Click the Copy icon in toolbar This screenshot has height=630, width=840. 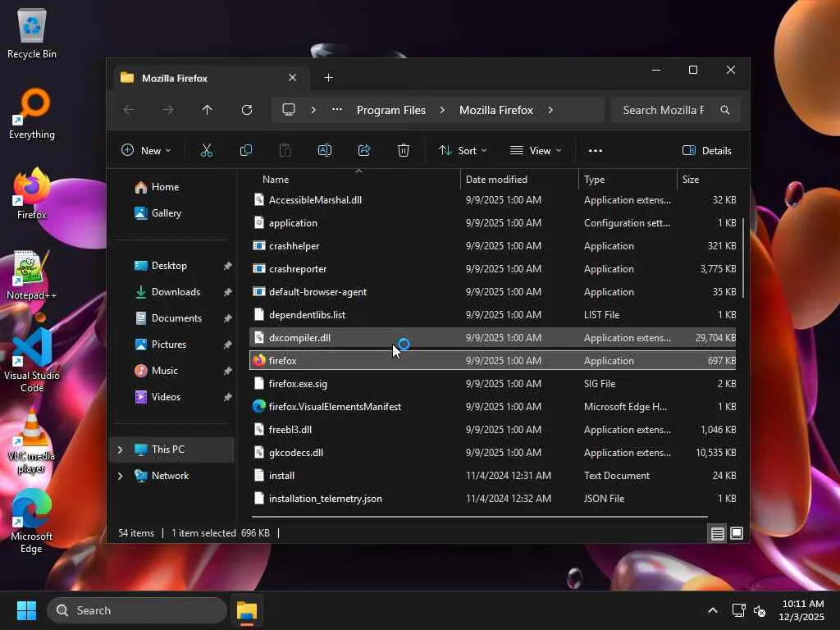pyautogui.click(x=246, y=151)
